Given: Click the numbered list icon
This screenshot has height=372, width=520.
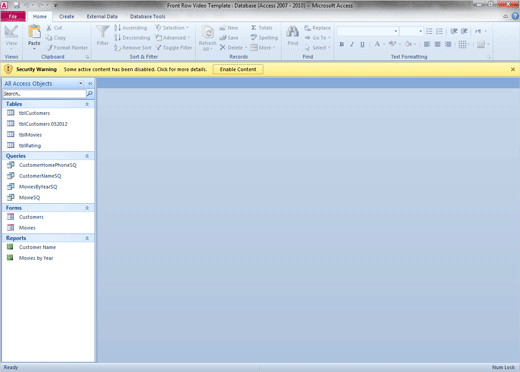Looking at the screenshot, I should (x=439, y=31).
